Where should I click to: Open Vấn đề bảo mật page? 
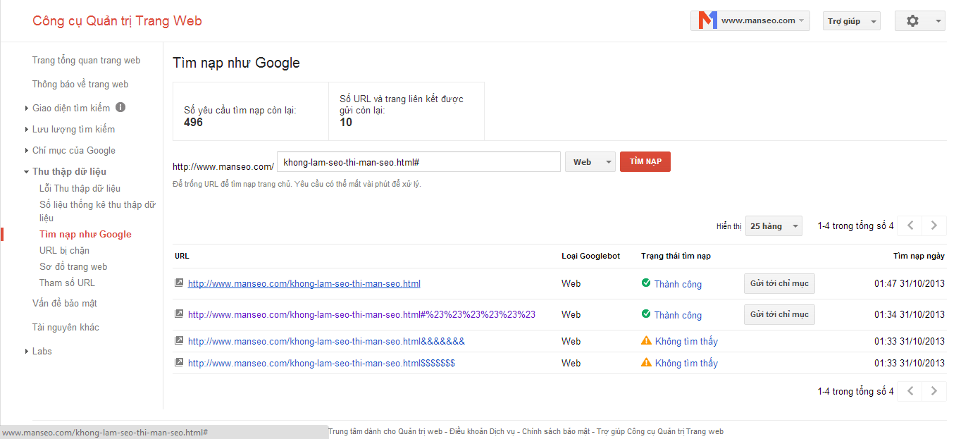65,303
